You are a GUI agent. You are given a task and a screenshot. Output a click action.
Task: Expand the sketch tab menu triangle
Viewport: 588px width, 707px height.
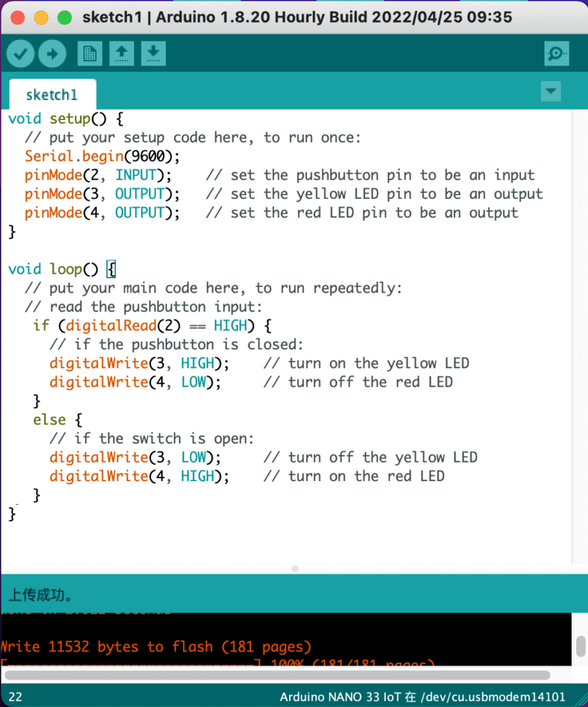click(551, 90)
